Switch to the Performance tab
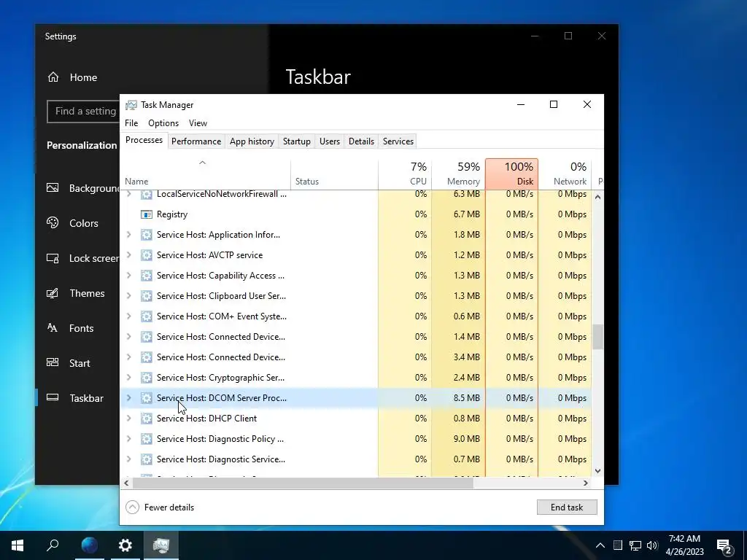This screenshot has width=747, height=560. coord(196,141)
